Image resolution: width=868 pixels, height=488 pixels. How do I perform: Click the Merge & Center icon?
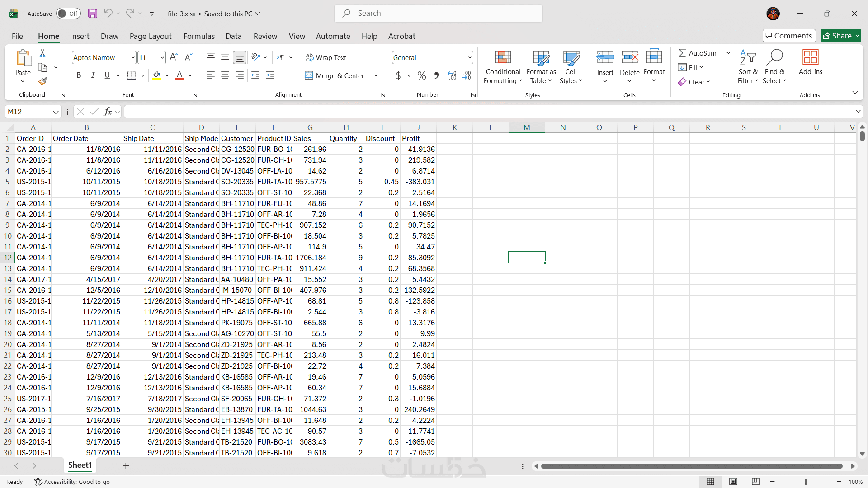[309, 75]
